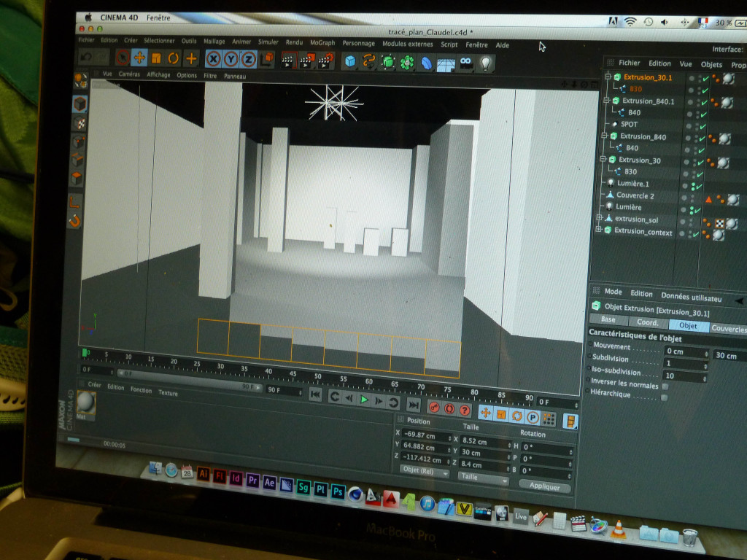This screenshot has height=560, width=747.
Task: Enable the Hiérarchique checkbox
Action: click(664, 397)
